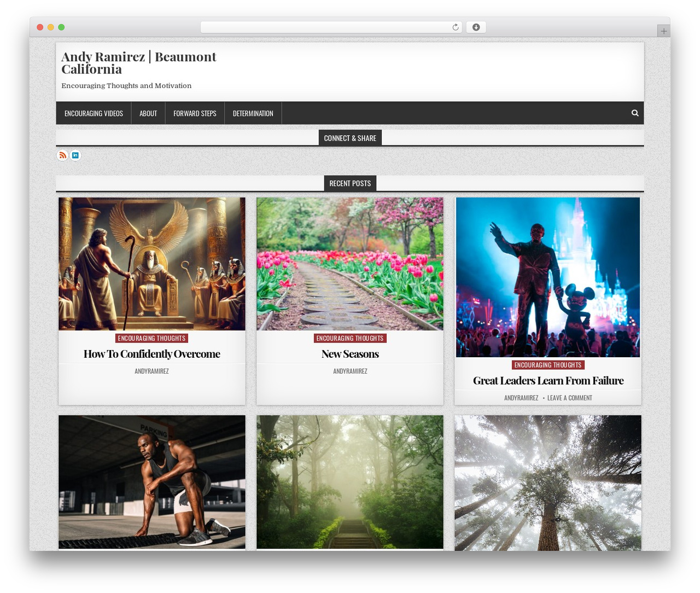Open a new browser tab with plus
700x593 pixels.
(663, 31)
